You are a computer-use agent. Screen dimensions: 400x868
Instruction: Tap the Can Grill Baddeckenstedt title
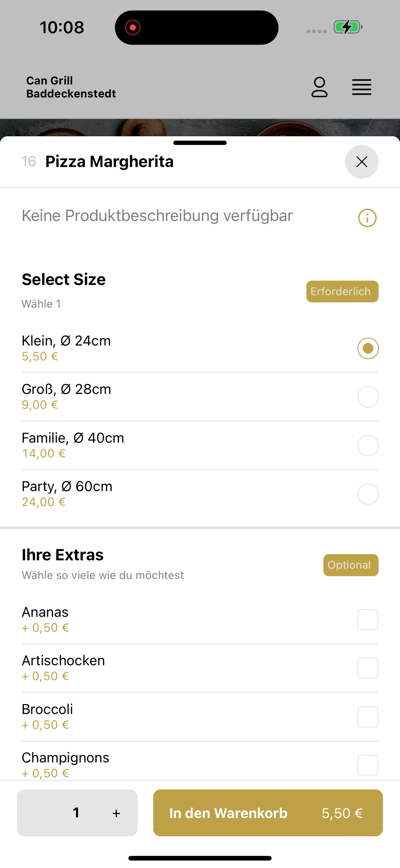tap(71, 87)
